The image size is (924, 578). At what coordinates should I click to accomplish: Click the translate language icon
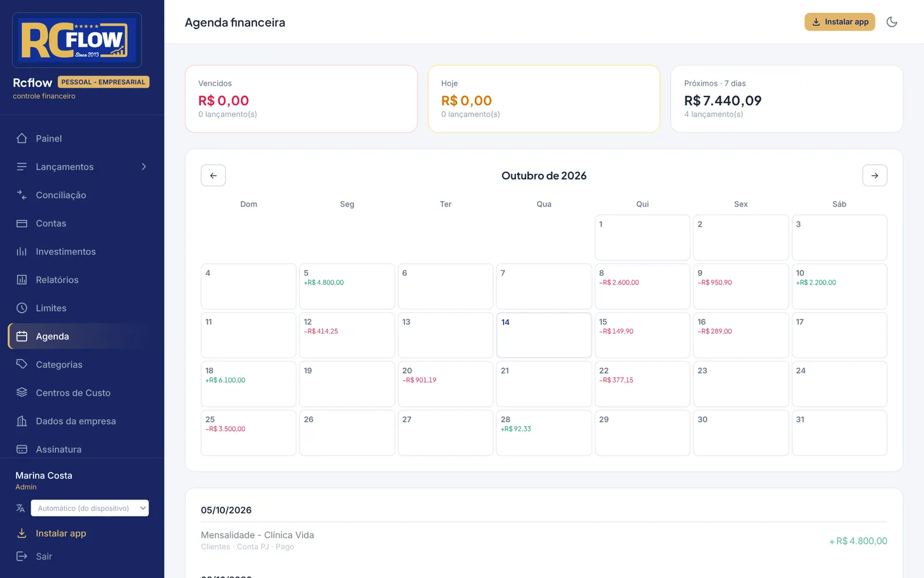[21, 508]
